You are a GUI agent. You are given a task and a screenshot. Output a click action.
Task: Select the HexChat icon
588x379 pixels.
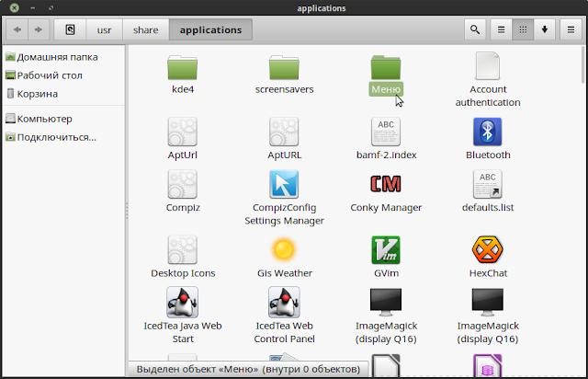(x=488, y=249)
